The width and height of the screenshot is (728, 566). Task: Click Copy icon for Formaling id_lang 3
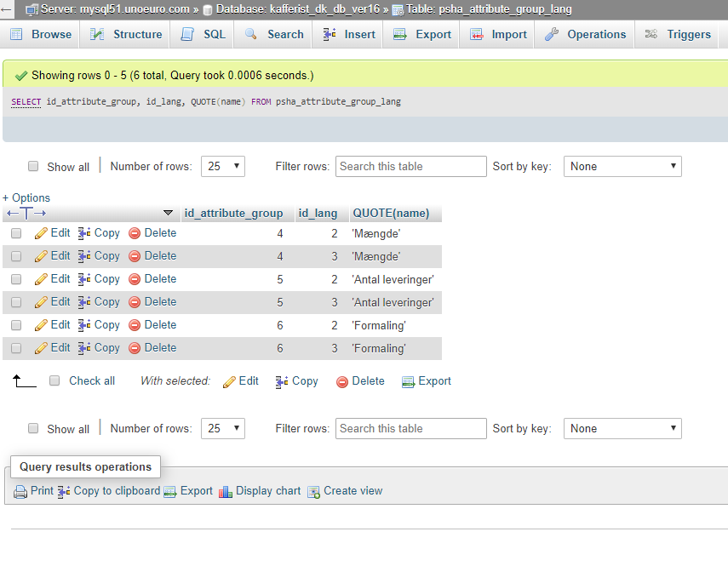coord(84,348)
